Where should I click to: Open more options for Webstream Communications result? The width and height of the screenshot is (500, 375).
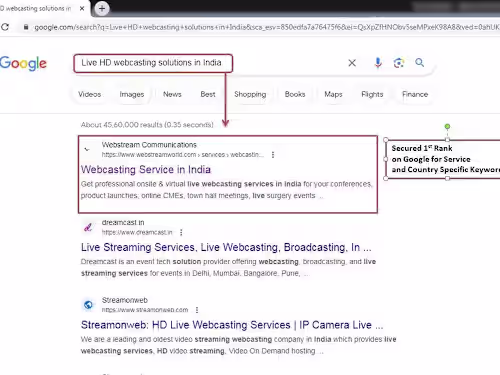[273, 155]
